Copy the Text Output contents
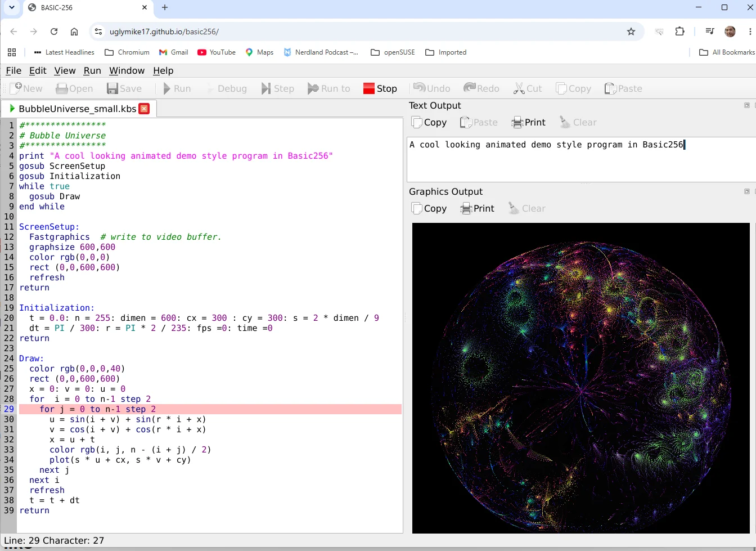Viewport: 756px width, 551px height. pyautogui.click(x=429, y=122)
